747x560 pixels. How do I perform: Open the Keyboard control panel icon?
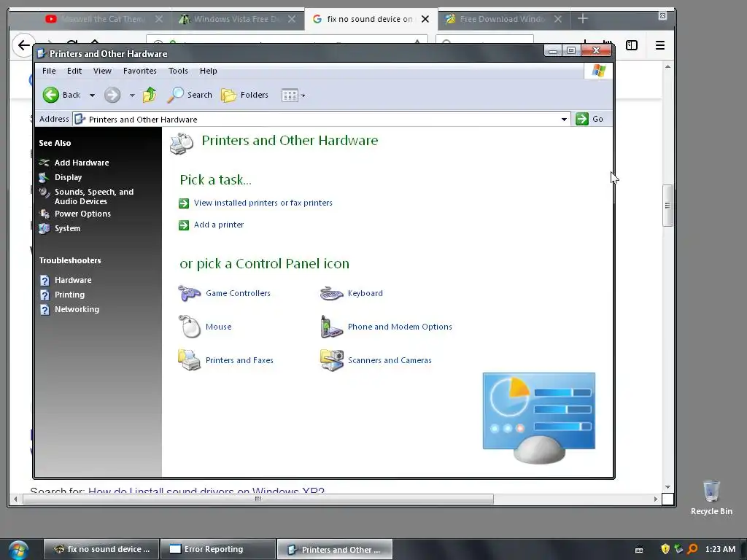pyautogui.click(x=332, y=293)
